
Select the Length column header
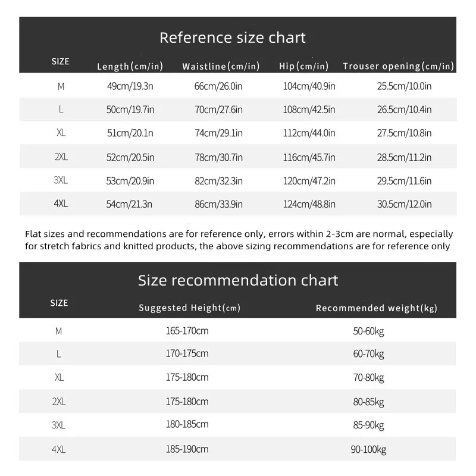[x=130, y=66]
